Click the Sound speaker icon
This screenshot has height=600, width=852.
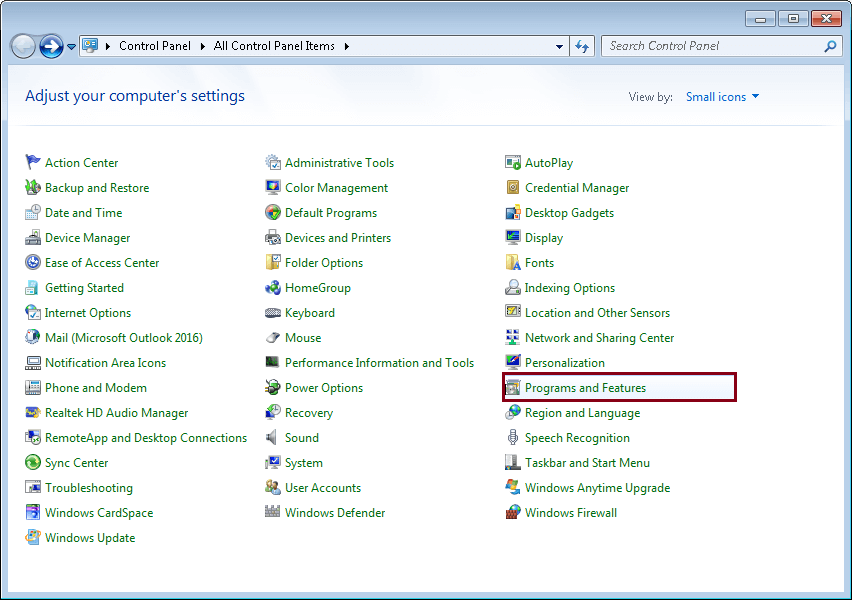[271, 437]
